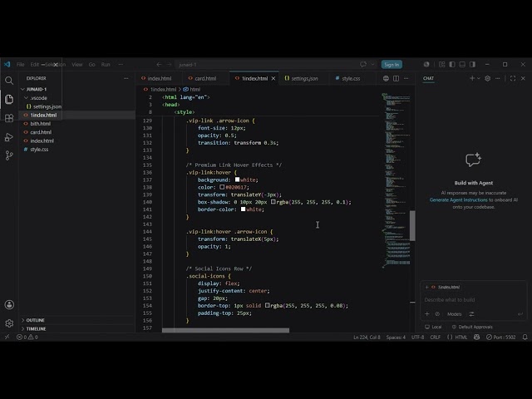Open the Source Control view

coord(9,155)
